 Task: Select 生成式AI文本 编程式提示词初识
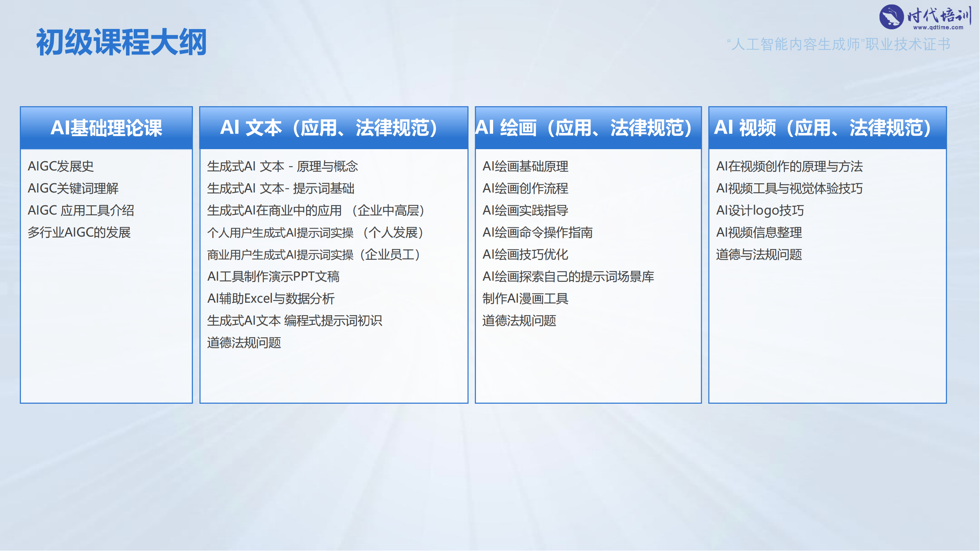click(295, 321)
